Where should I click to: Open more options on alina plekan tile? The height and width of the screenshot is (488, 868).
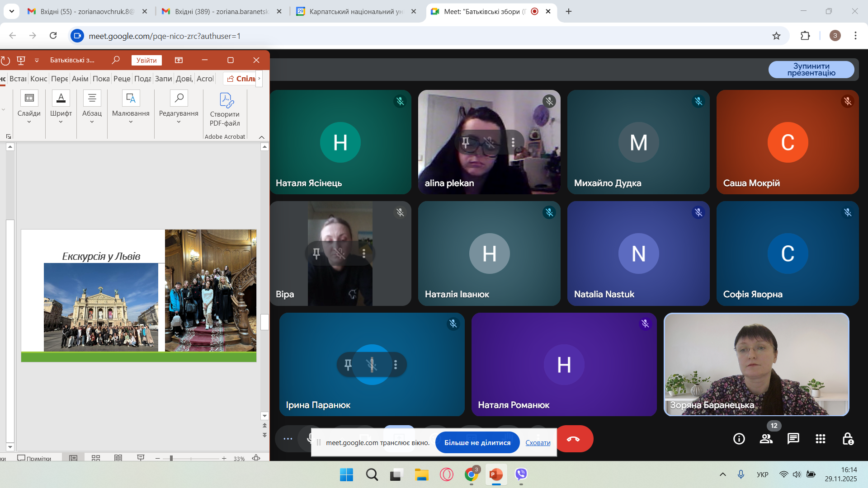point(513,143)
